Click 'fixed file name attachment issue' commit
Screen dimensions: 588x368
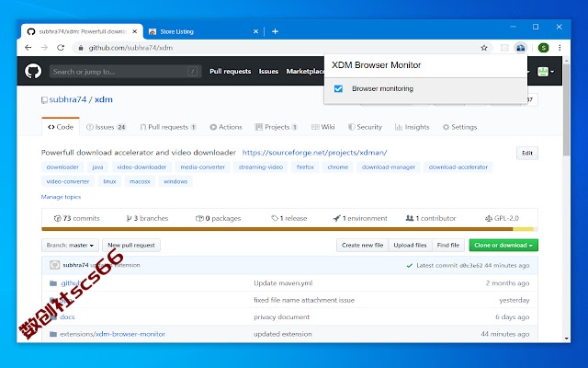(x=304, y=300)
